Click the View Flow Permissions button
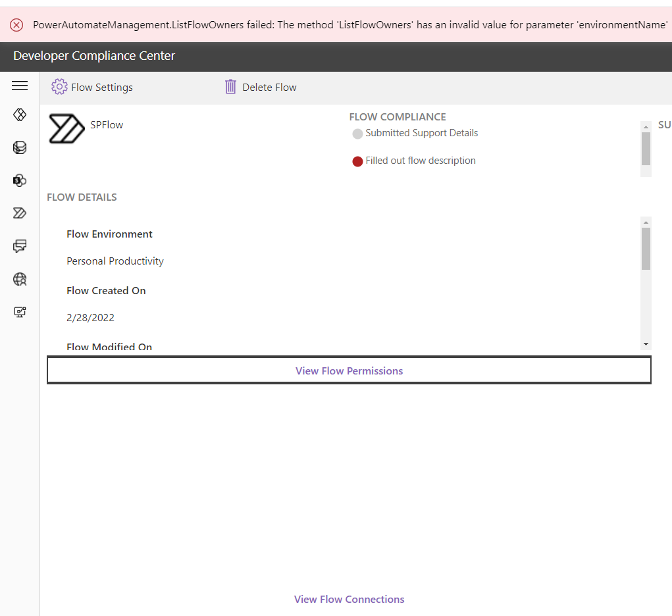672x616 pixels. tap(349, 370)
